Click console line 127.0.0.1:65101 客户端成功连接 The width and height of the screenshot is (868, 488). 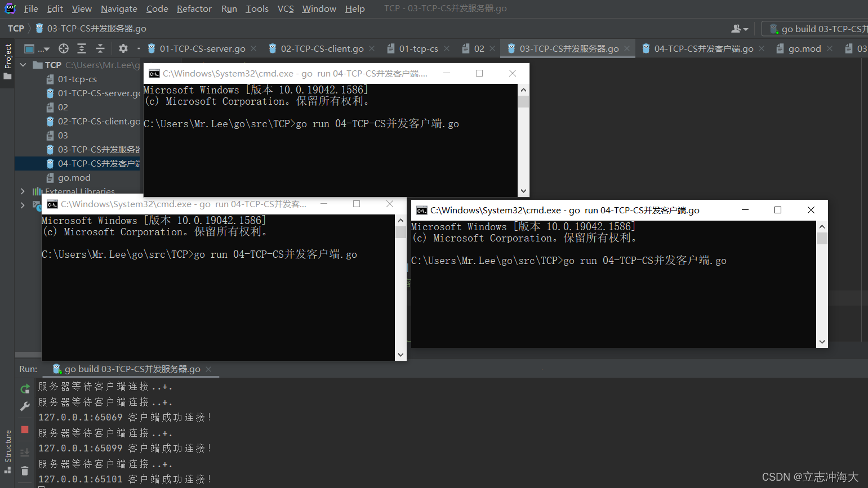tap(124, 480)
